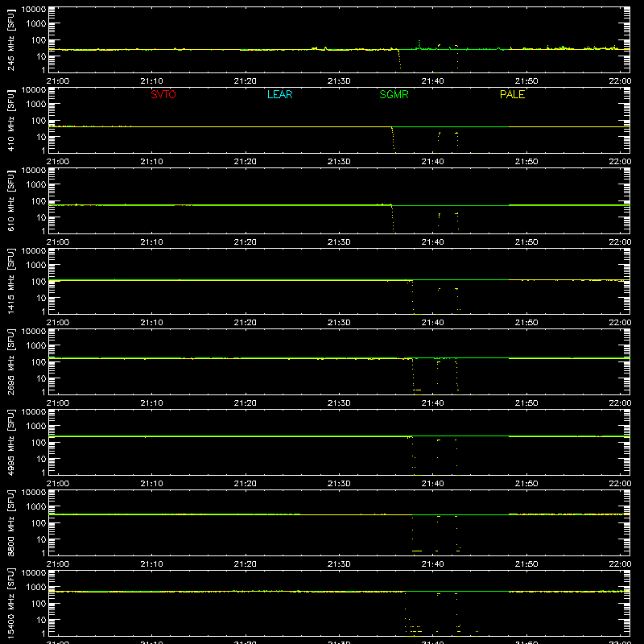
Task: Click 21:10 tick label under 410 MHz plot
Action: pyautogui.click(x=151, y=162)
